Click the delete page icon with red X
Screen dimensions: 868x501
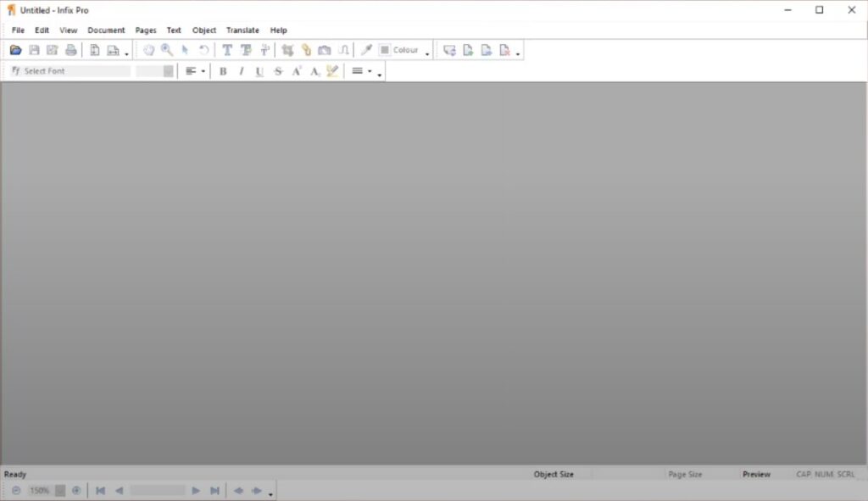[x=504, y=50]
